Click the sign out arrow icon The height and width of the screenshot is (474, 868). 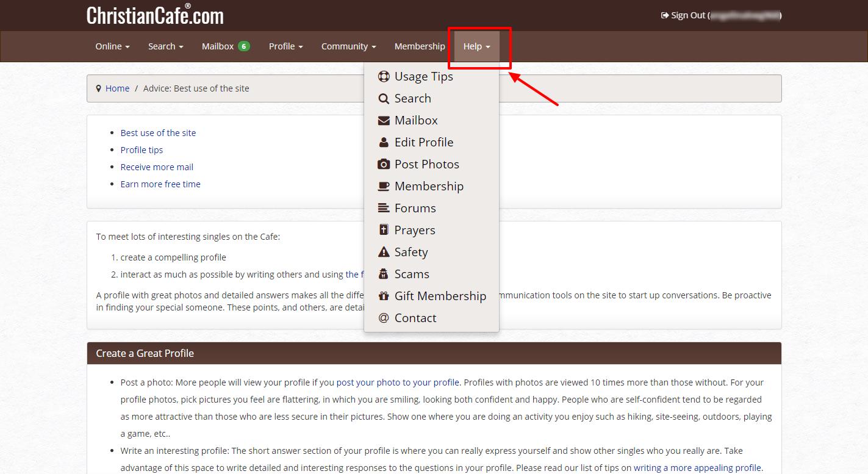point(664,15)
